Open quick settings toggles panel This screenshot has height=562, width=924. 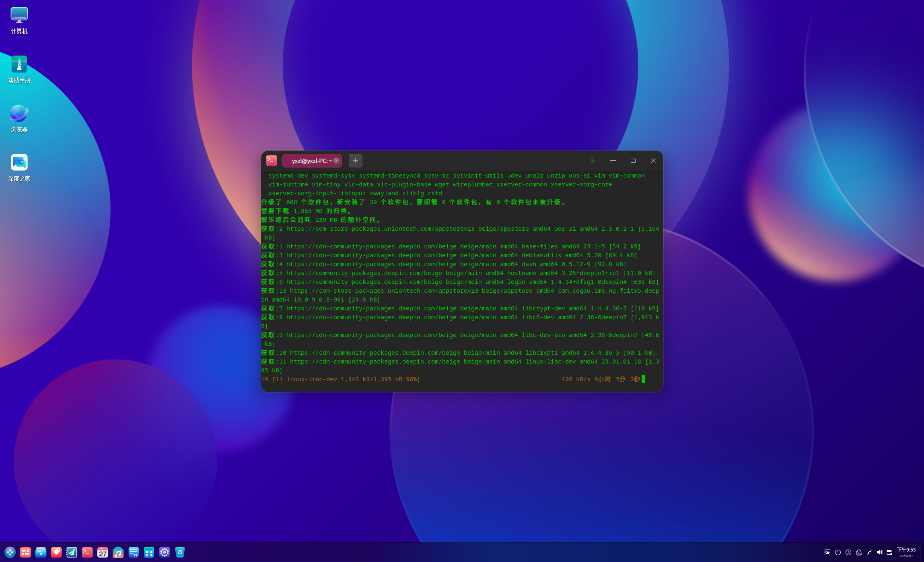pyautogui.click(x=889, y=552)
